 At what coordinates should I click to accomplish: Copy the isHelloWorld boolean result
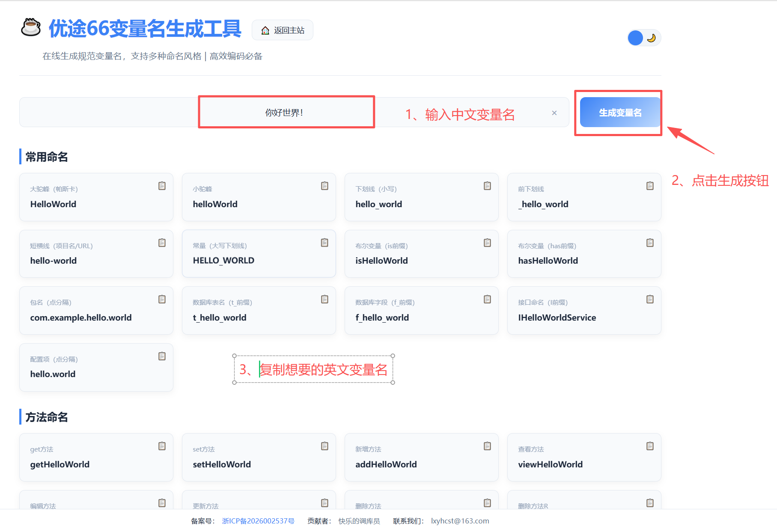point(487,243)
